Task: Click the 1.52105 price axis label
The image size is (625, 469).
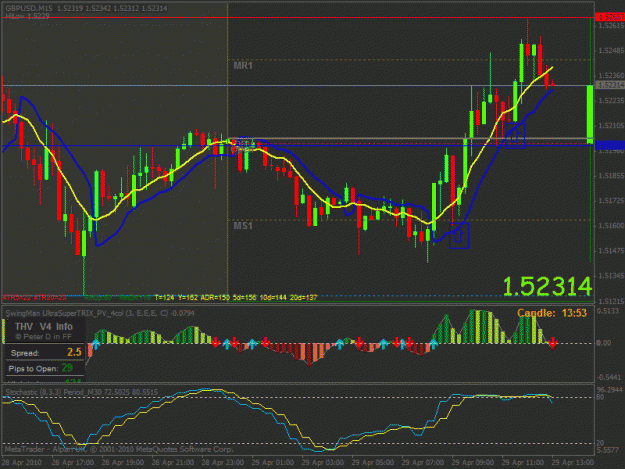Action: [x=611, y=126]
